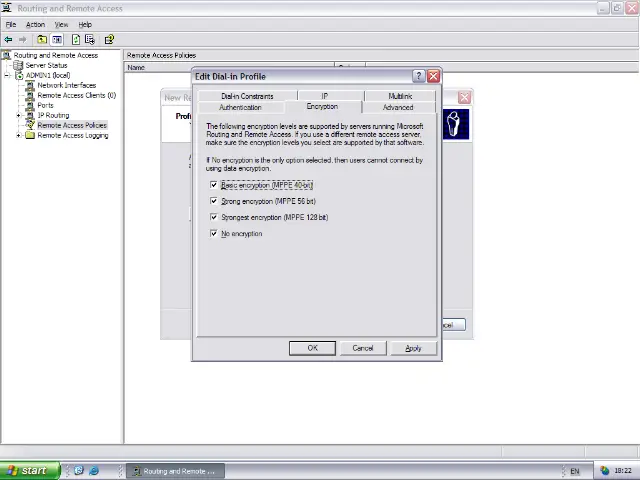Viewport: 640px width, 480px height.
Task: Click the help icon in the toolbar
Action: [109, 40]
